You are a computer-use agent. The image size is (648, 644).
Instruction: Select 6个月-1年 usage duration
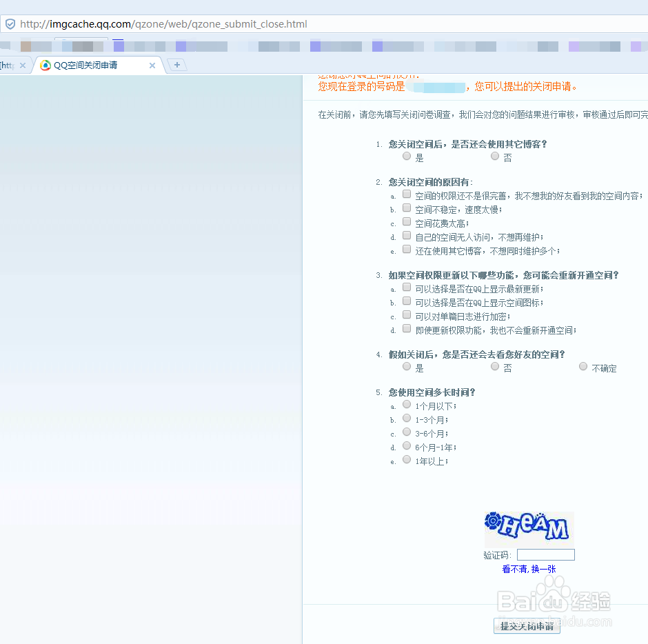407,445
